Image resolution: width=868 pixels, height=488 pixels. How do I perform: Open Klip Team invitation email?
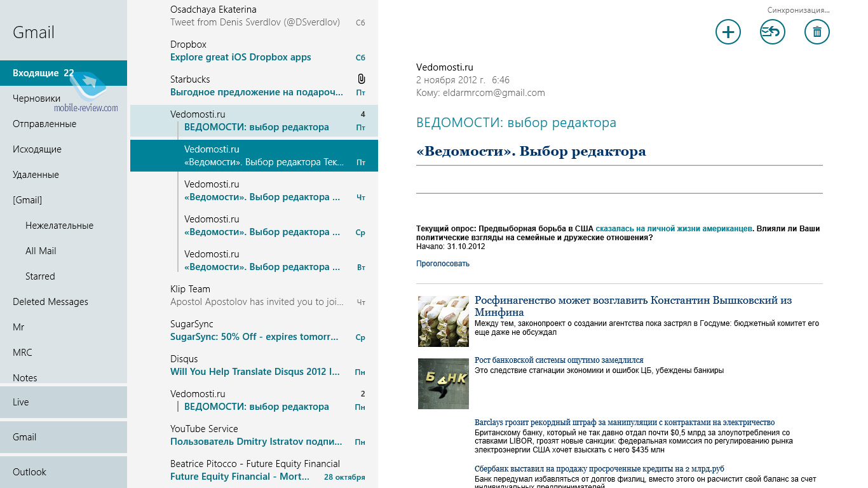[254, 295]
